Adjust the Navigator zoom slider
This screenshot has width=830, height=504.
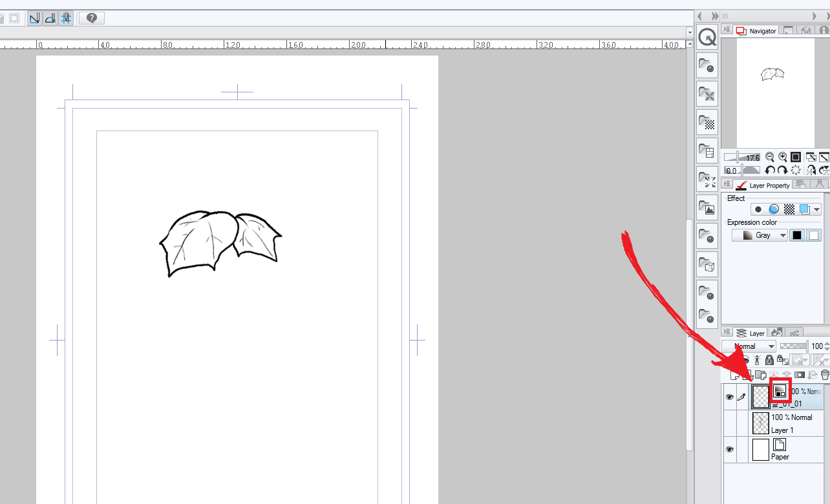[x=742, y=157]
